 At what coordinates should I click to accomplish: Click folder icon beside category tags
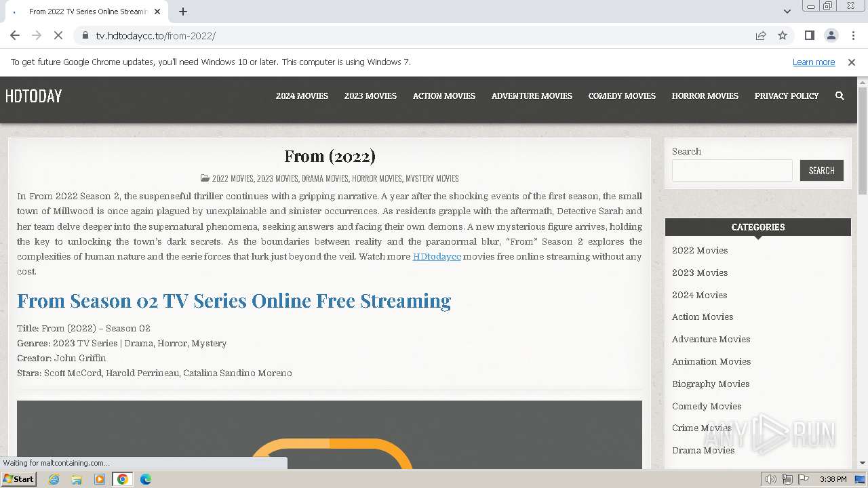[205, 179]
